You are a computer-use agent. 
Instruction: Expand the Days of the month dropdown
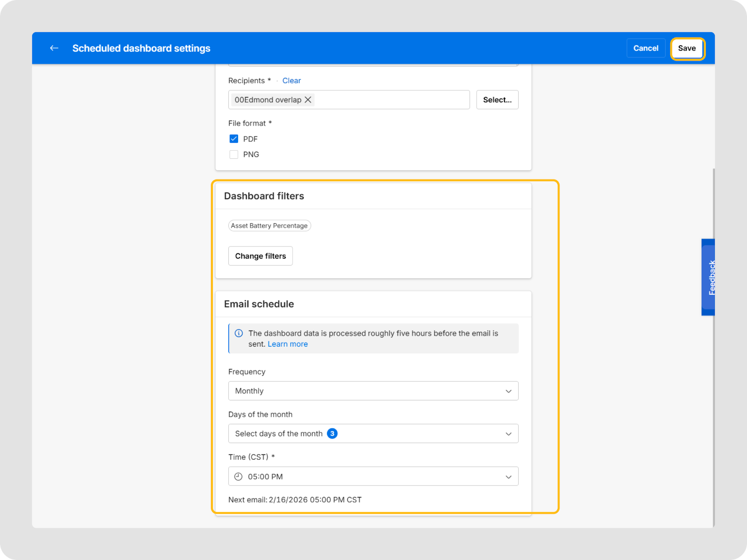tap(373, 434)
